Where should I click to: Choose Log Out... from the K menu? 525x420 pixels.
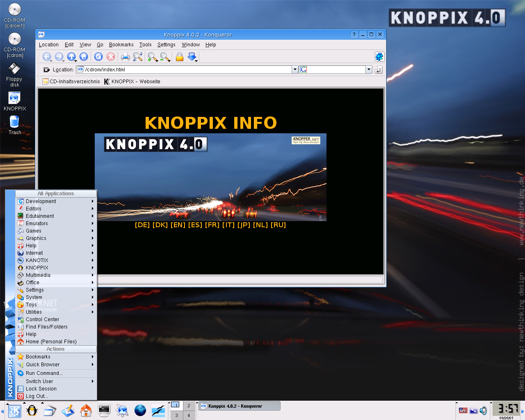[x=56, y=396]
